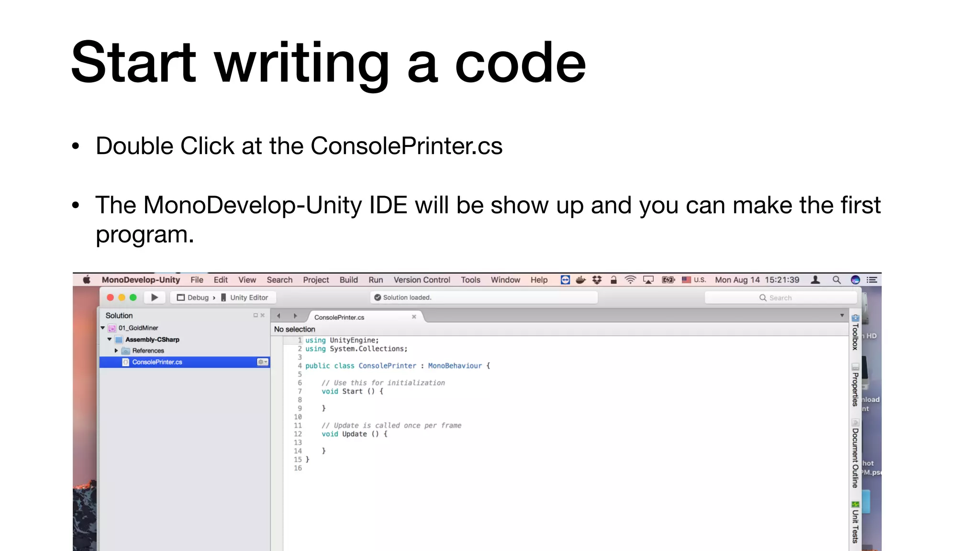
Task: Switch to the ConsolePrinter.cs editor tab
Action: tap(339, 317)
